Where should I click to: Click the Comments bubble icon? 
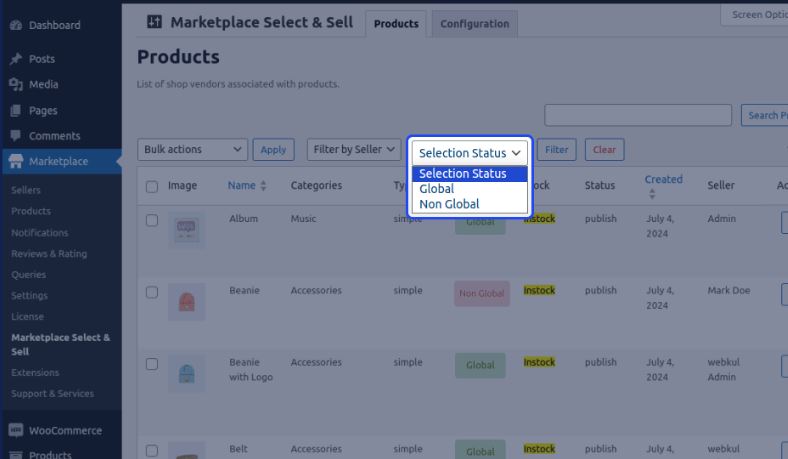pos(16,136)
